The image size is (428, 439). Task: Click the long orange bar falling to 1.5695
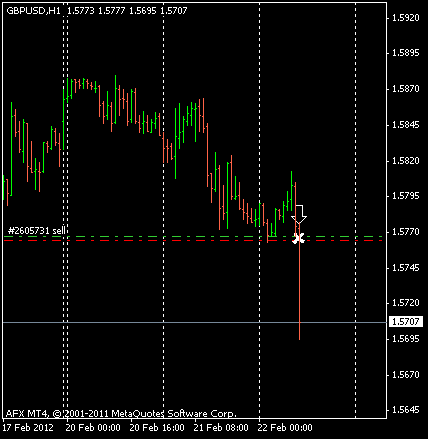299,283
